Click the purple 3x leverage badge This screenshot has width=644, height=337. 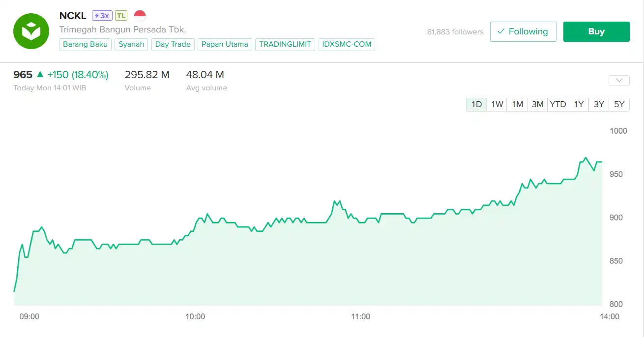102,16
